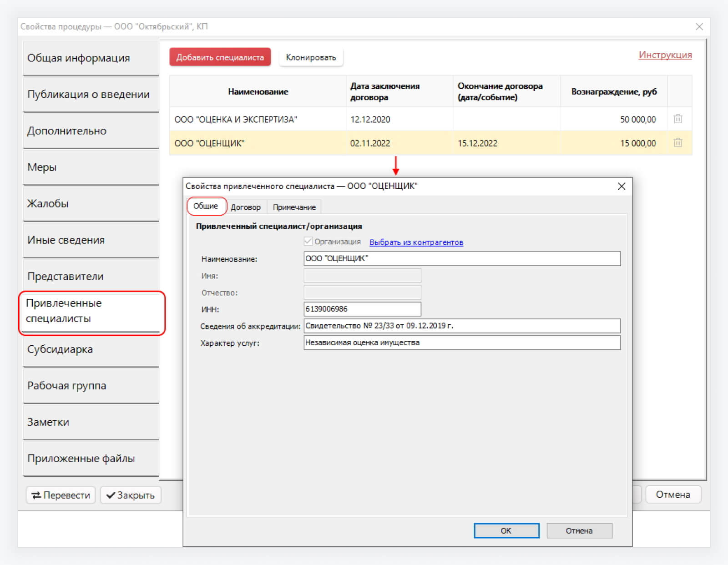Focus the Характер услуг field
The height and width of the screenshot is (565, 728).
pos(462,343)
